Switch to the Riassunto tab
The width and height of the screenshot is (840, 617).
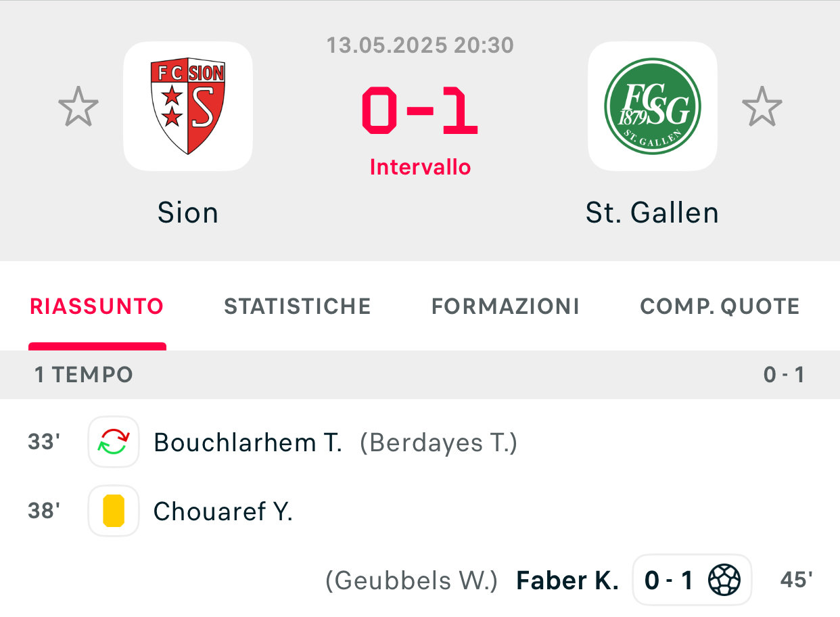click(97, 306)
